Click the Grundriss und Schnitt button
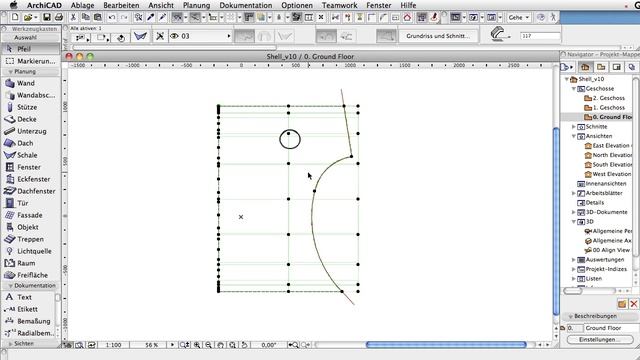The image size is (640, 360). (x=438, y=36)
